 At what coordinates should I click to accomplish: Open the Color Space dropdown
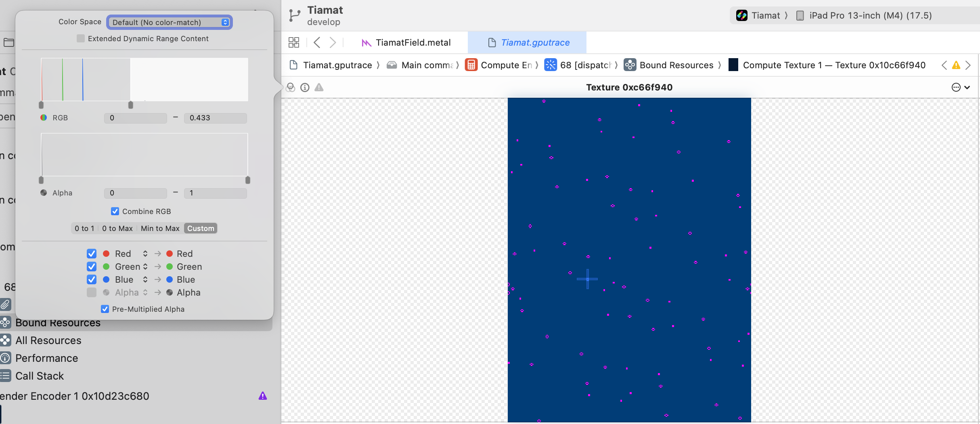tap(170, 22)
